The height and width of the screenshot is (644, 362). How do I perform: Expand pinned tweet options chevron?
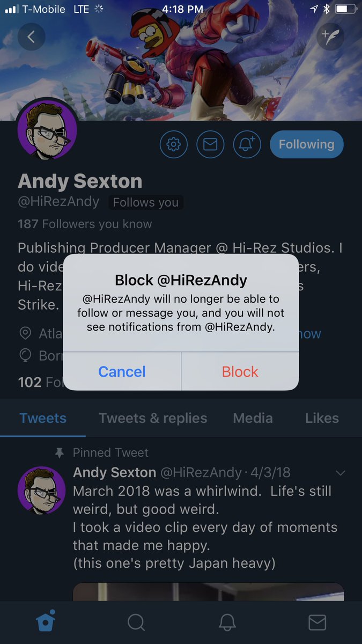tap(340, 473)
